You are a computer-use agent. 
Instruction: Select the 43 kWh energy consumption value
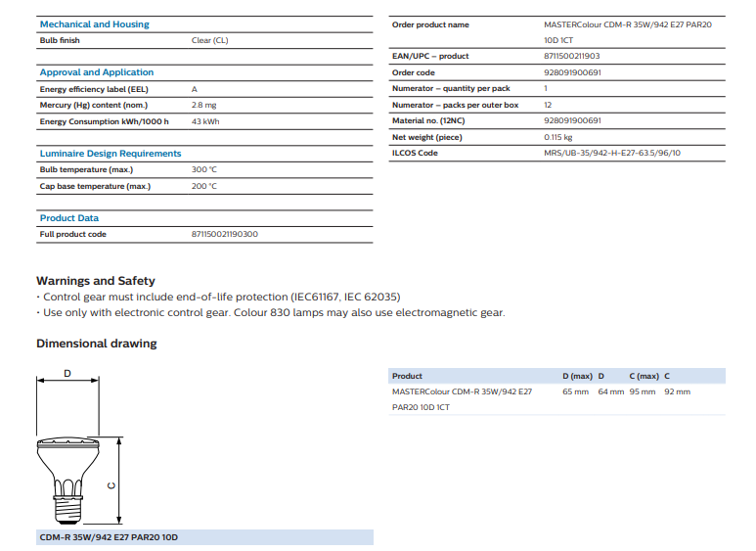(x=203, y=121)
